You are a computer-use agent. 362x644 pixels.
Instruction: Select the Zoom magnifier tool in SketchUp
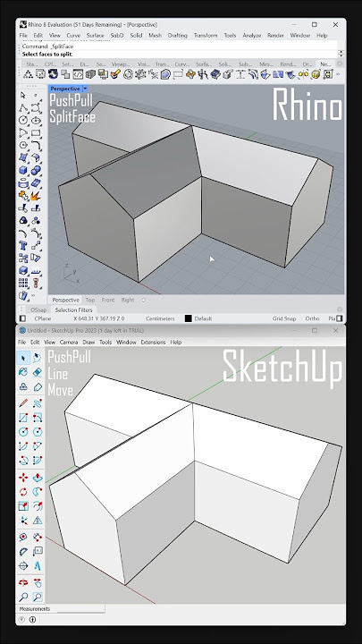point(23,597)
